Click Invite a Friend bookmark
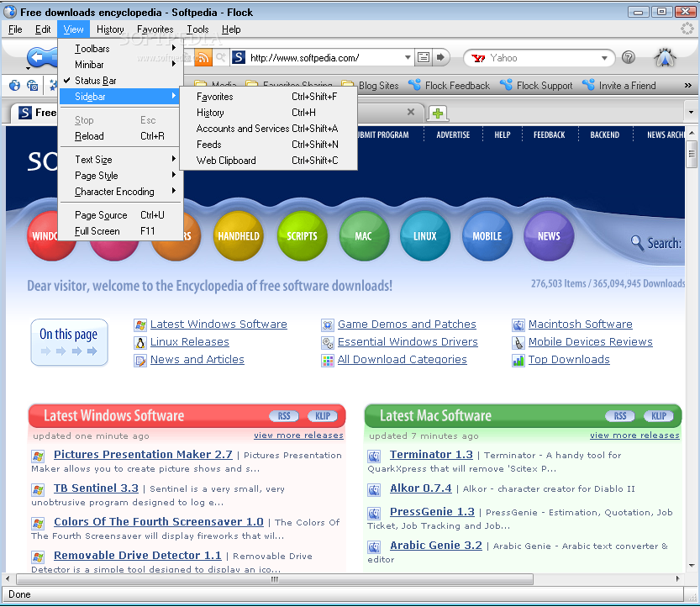 619,85
